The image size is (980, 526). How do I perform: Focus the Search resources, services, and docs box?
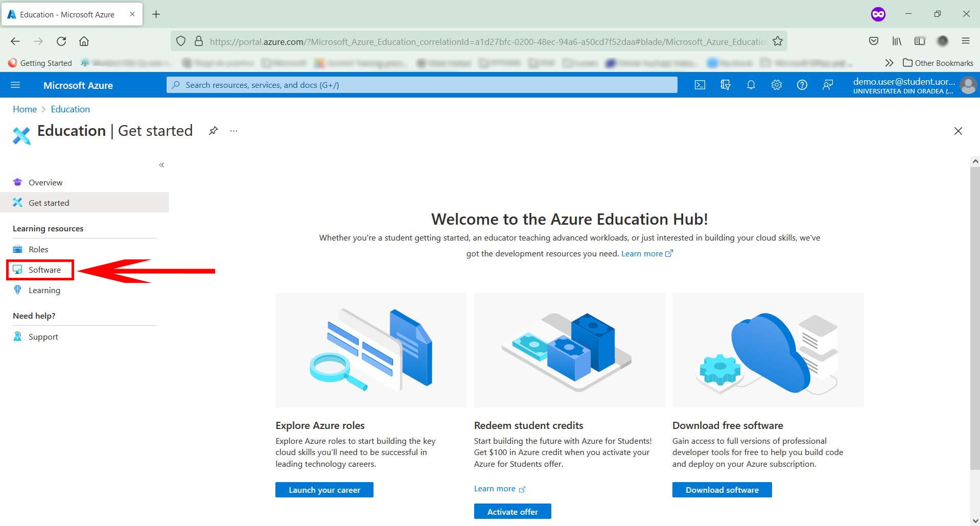422,85
